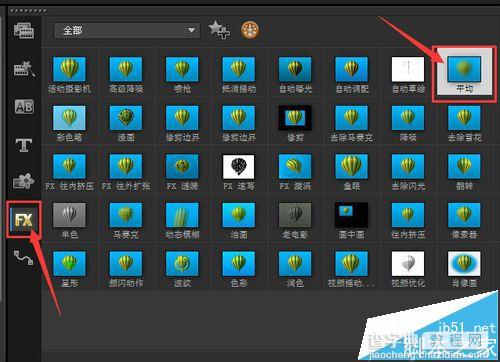Click the dropdown arrow of filter gallery
Image resolution: width=500 pixels, height=362 pixels.
pyautogui.click(x=191, y=31)
